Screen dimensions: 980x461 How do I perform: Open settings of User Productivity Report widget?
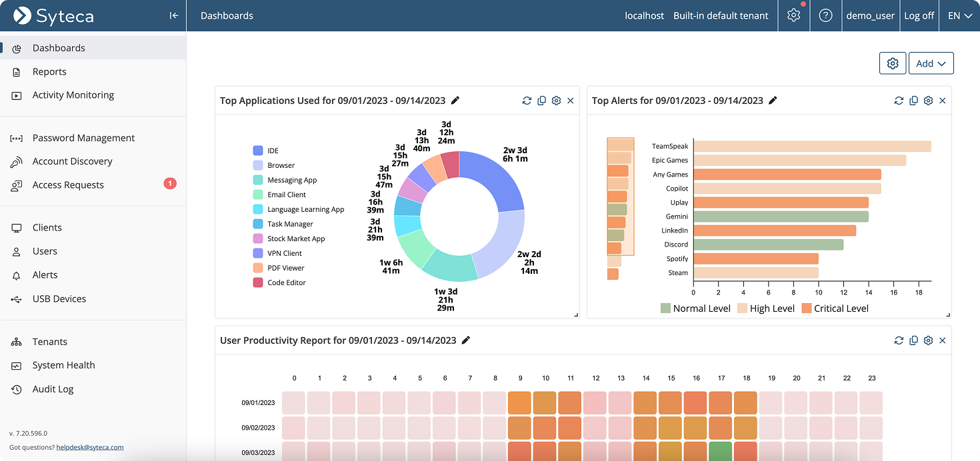(x=928, y=340)
